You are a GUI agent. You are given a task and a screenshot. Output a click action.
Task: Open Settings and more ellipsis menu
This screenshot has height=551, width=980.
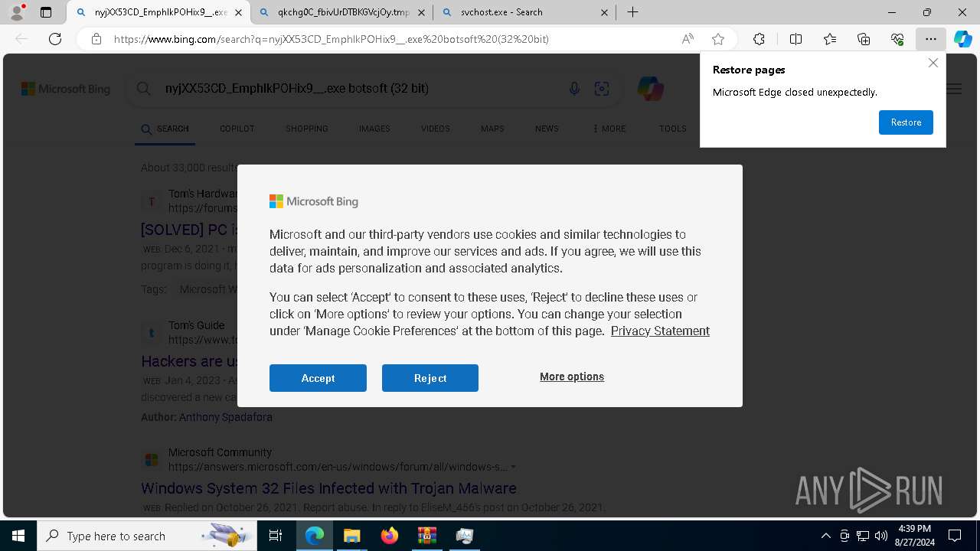tap(931, 39)
